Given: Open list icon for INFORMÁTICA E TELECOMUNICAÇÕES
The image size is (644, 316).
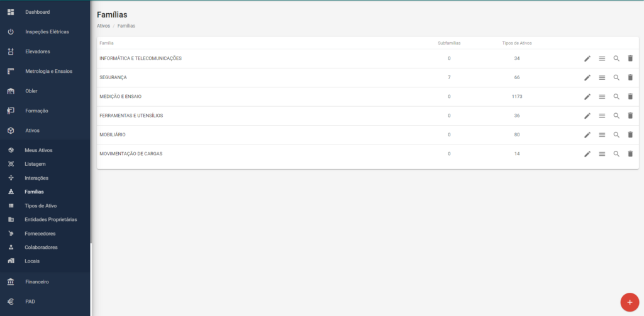Looking at the screenshot, I should (602, 58).
